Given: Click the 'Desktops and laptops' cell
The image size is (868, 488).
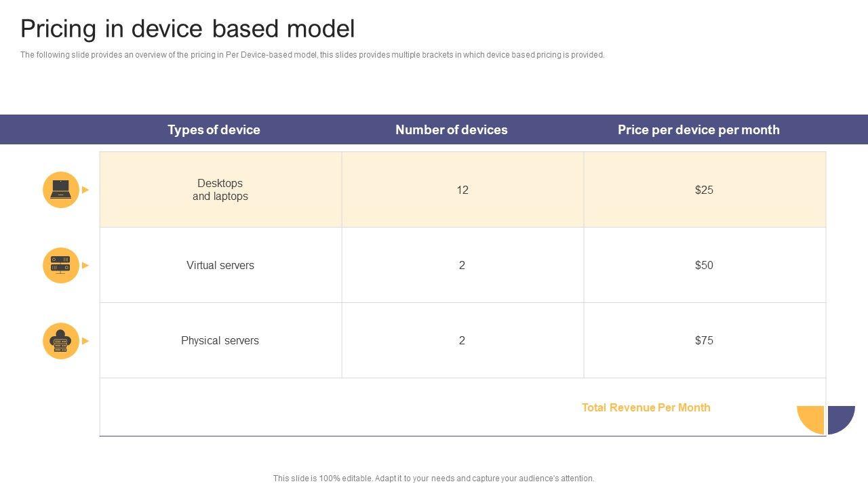Looking at the screenshot, I should pos(220,190).
